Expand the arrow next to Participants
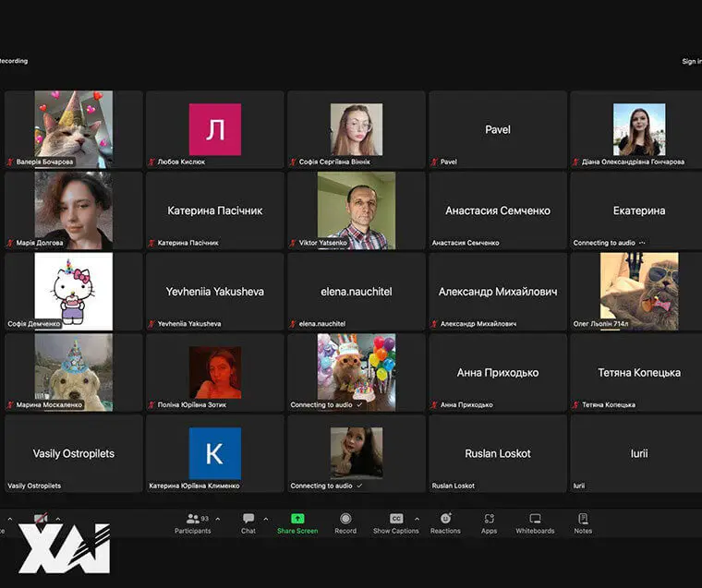The height and width of the screenshot is (588, 702). pos(217,519)
